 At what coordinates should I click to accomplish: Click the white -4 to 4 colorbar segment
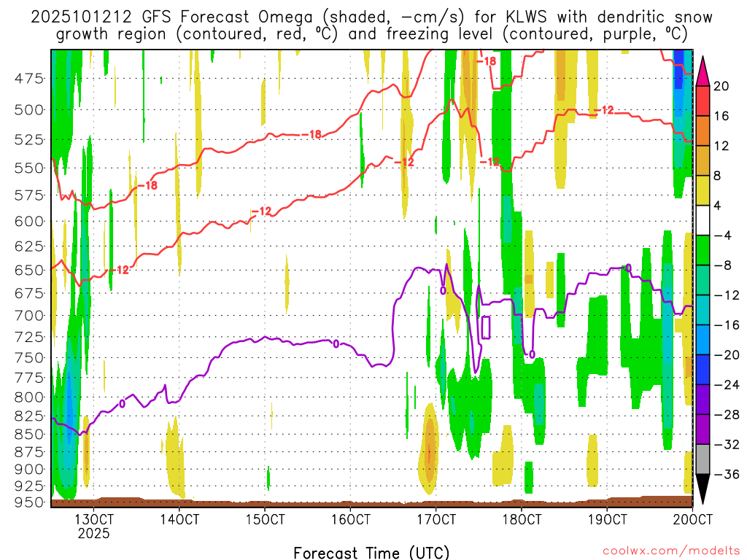(703, 220)
